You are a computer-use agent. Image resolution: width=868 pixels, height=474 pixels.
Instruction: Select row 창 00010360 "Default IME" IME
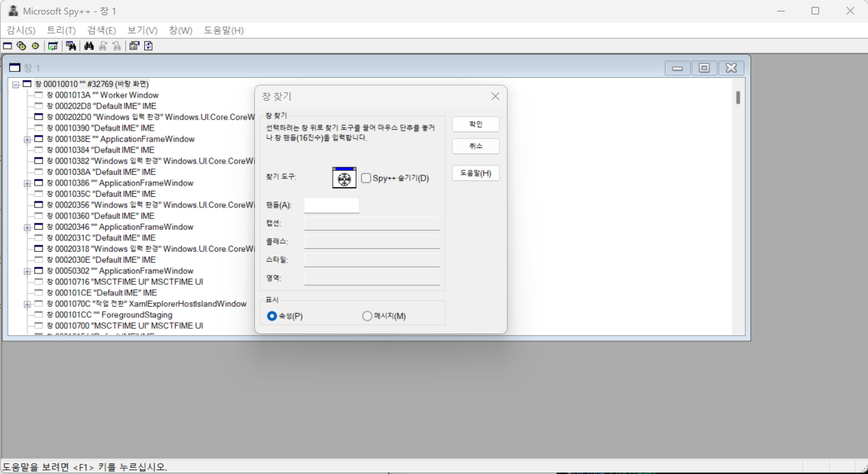[100, 216]
